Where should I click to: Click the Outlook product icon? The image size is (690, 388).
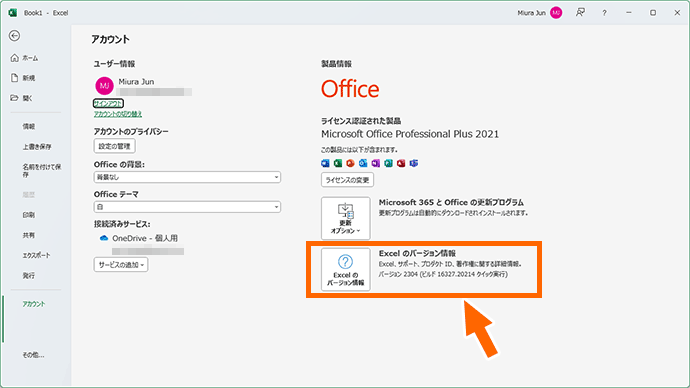[363, 163]
